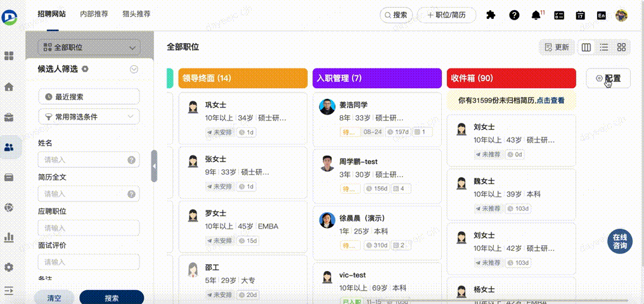Open the plugins puzzle icon
This screenshot has width=644, height=304.
coord(491,15)
